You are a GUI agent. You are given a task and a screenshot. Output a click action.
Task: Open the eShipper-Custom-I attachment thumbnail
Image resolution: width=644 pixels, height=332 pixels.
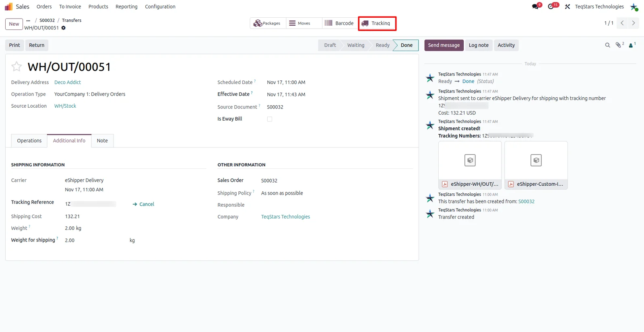click(536, 165)
